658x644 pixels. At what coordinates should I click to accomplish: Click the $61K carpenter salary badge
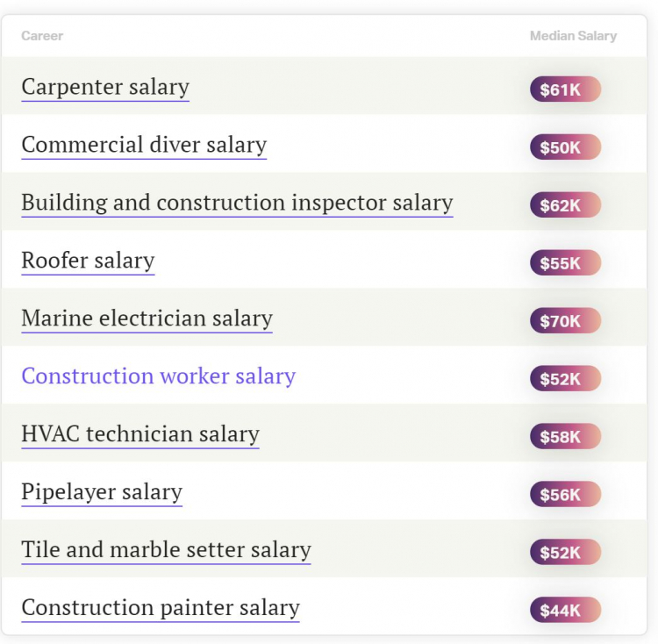point(565,89)
